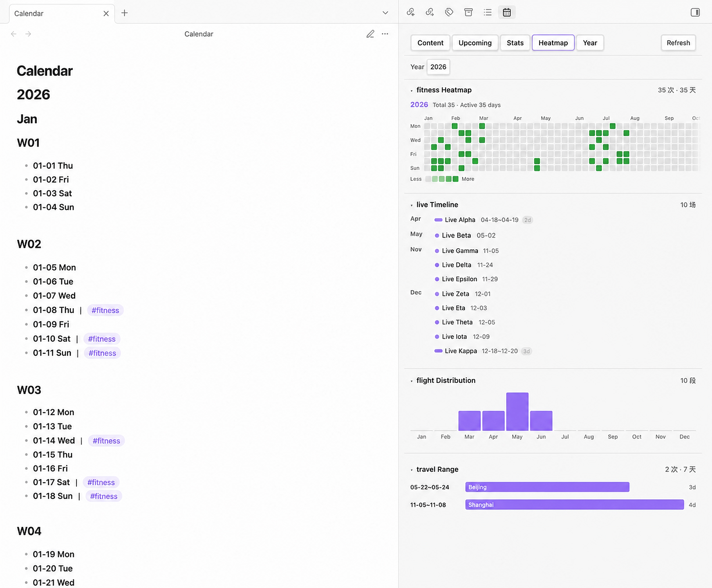
Task: Collapse the flight Distribution section
Action: coord(412,381)
